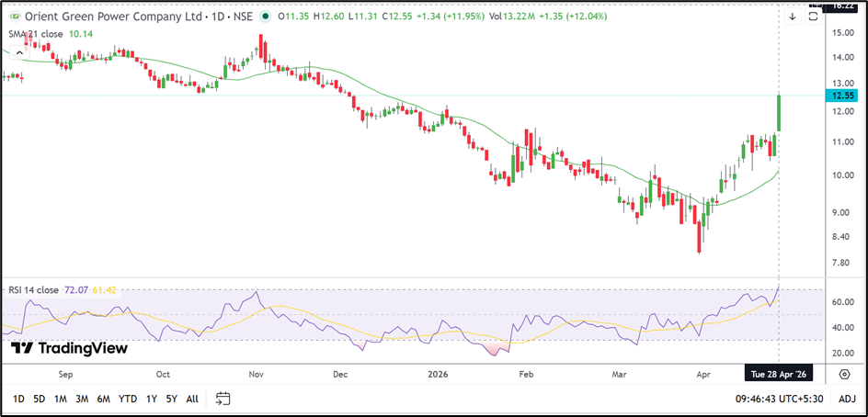Show All available data range
The width and height of the screenshot is (868, 417).
click(x=191, y=399)
